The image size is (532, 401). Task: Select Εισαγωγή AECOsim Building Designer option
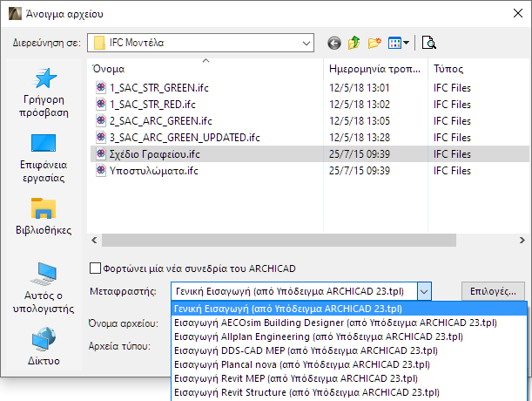pyautogui.click(x=349, y=323)
